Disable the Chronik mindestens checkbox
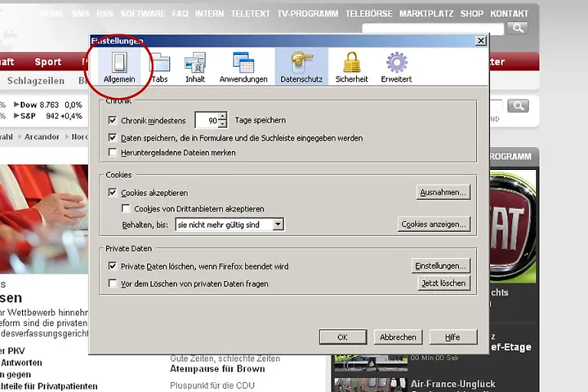The width and height of the screenshot is (588, 392). point(113,120)
